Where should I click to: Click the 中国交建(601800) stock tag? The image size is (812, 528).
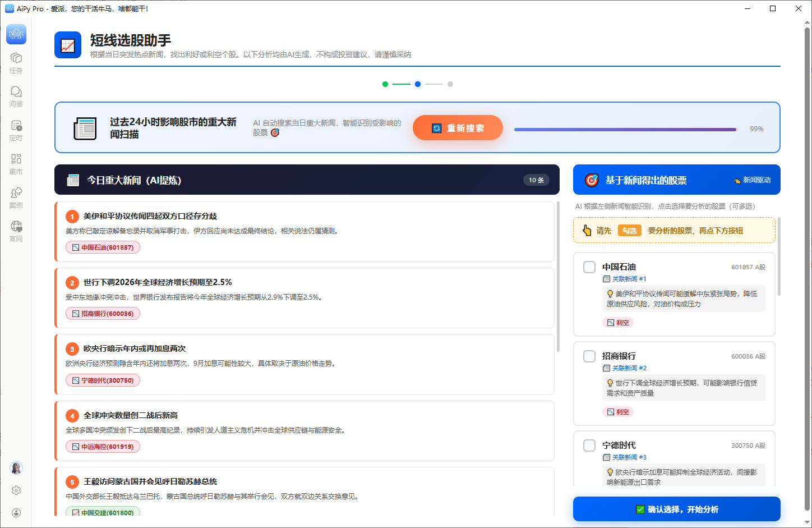pos(103,512)
